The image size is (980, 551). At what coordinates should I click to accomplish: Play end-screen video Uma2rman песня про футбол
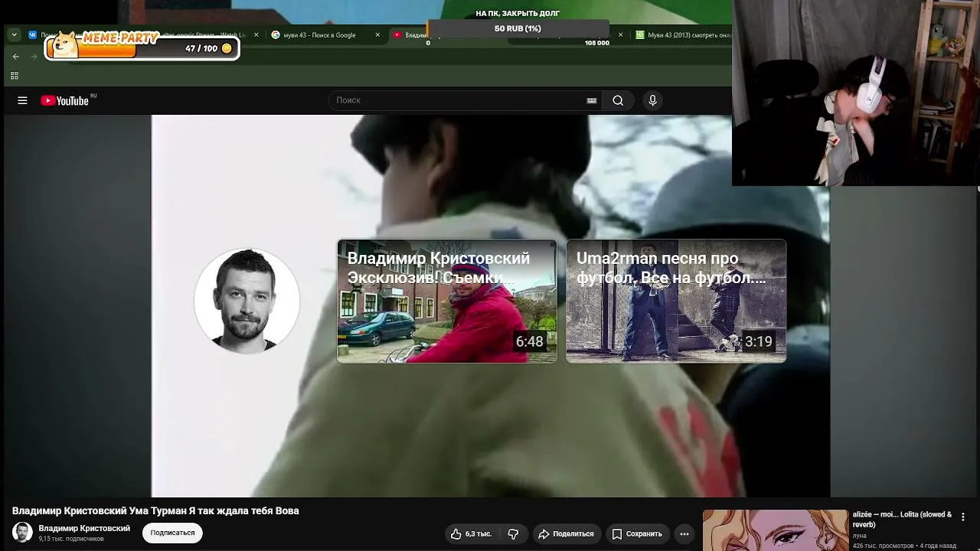click(x=676, y=301)
